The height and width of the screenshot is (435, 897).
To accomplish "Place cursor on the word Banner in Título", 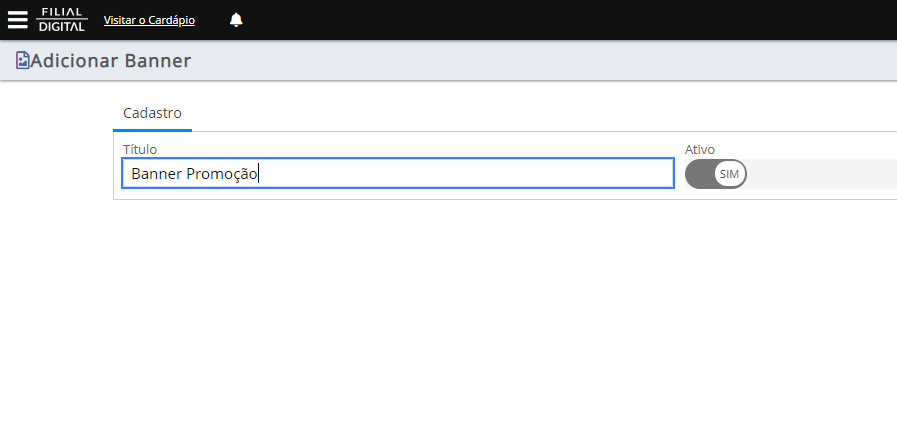I will [x=157, y=173].
